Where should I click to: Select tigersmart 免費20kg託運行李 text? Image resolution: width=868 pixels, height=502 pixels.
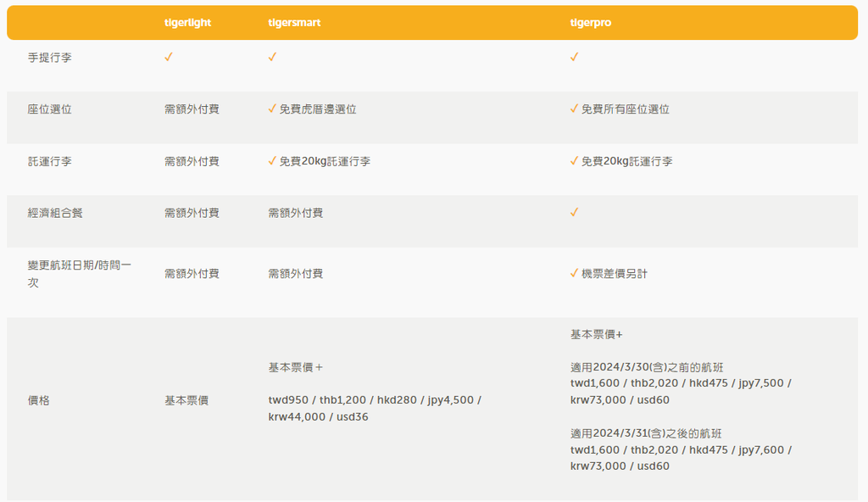pos(325,161)
